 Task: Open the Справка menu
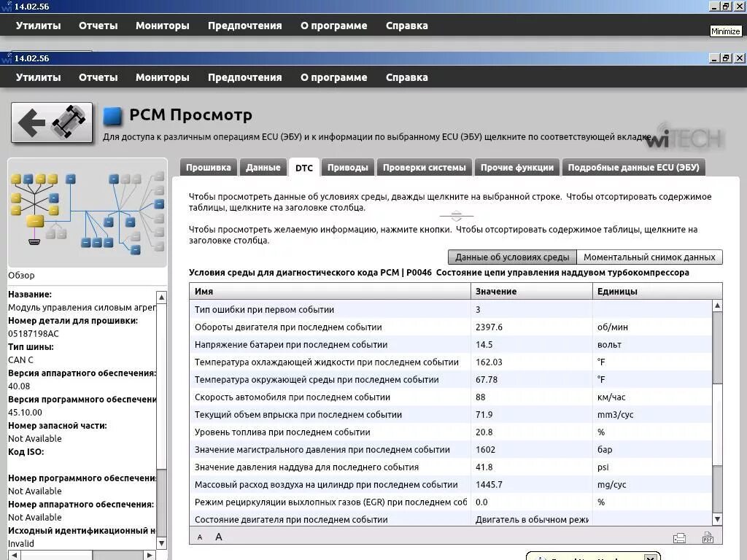406,77
